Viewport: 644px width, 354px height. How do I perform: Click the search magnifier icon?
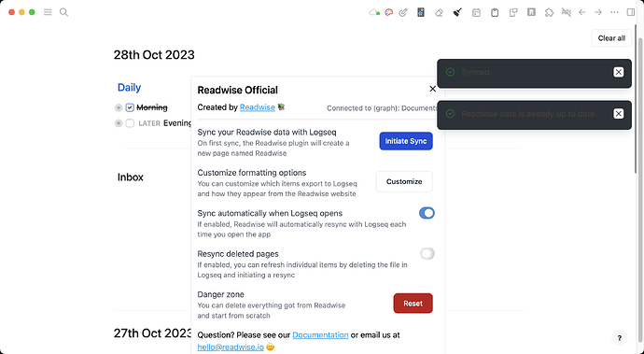tap(63, 12)
